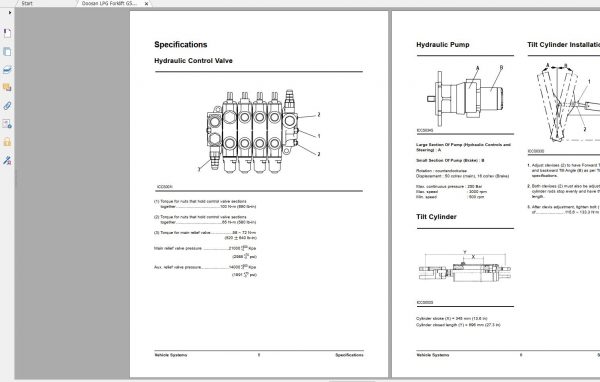
Task: Click the hydraulic pump diagram
Action: (466, 96)
